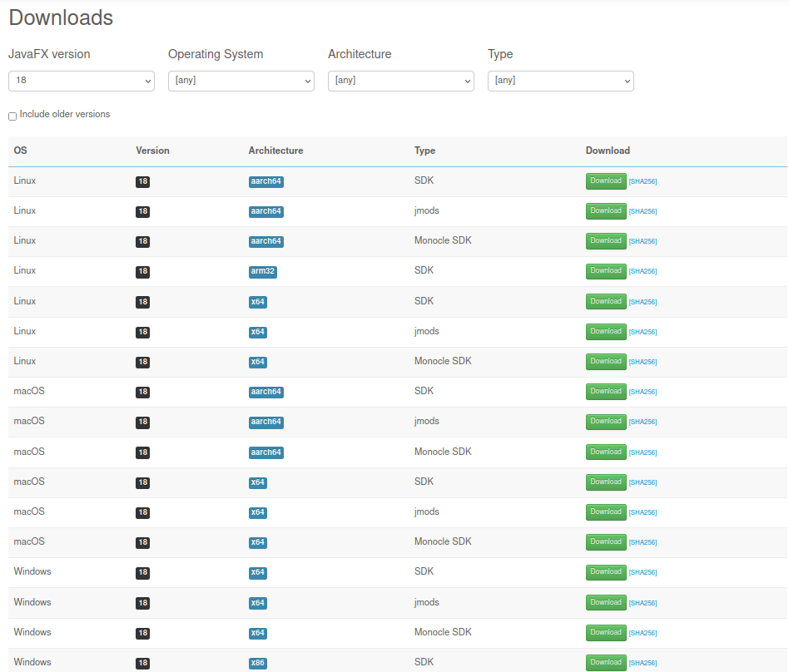The image size is (789, 672).
Task: Open SHA256 link for Linux aarch64 SDK
Action: (x=643, y=181)
